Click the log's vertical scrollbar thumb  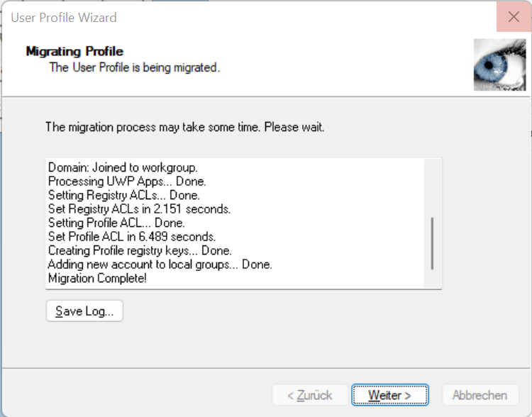click(x=432, y=243)
